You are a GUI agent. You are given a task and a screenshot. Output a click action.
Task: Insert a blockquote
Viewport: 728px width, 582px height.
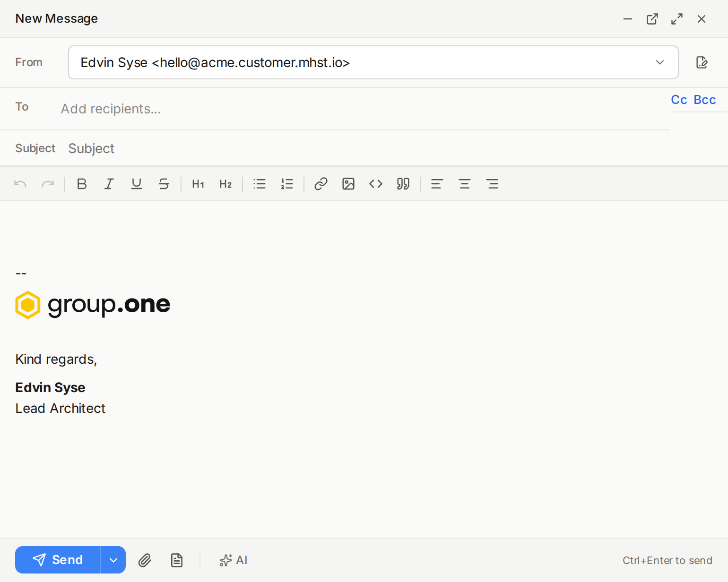click(403, 184)
